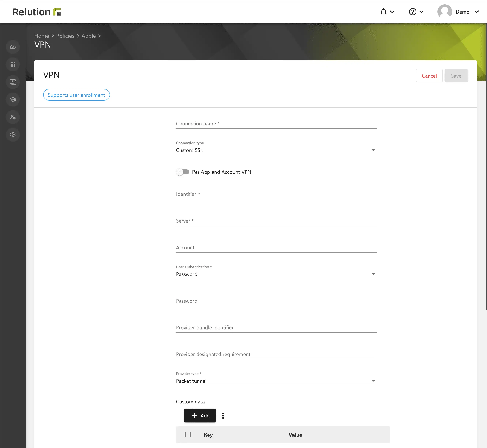
Task: Click the help question mark icon
Action: pos(413,12)
